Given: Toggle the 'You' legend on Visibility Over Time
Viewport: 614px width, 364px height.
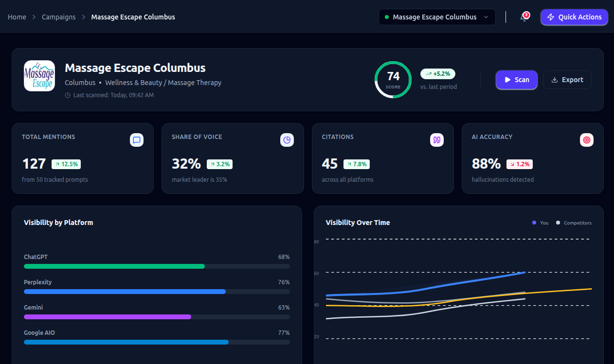Looking at the screenshot, I should (541, 223).
